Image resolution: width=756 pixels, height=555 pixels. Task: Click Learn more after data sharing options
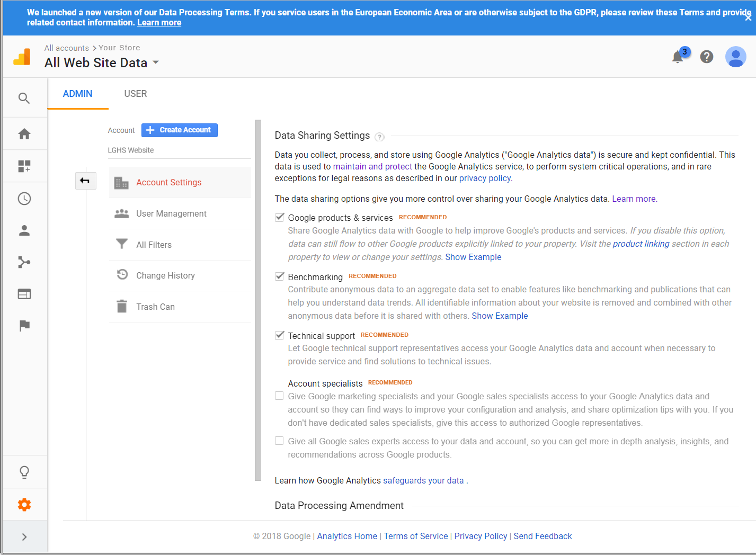(634, 199)
